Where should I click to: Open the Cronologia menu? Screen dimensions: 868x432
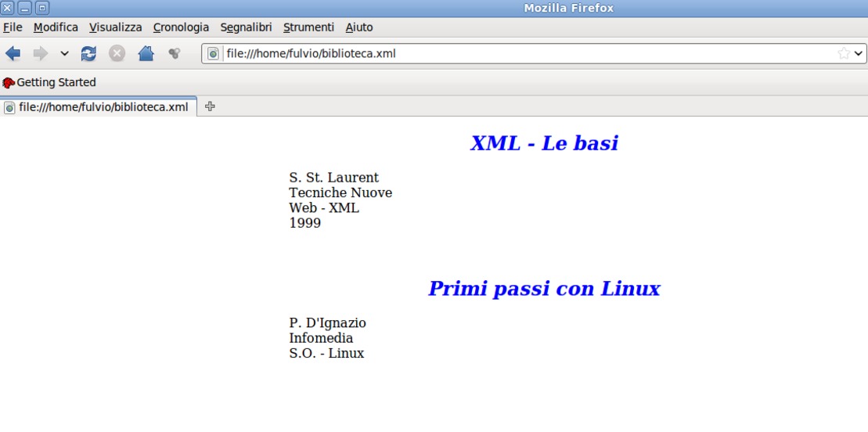[182, 27]
